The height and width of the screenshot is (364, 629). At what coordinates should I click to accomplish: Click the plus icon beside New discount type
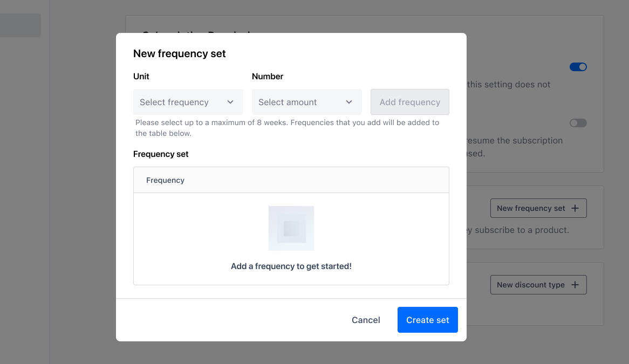point(575,285)
